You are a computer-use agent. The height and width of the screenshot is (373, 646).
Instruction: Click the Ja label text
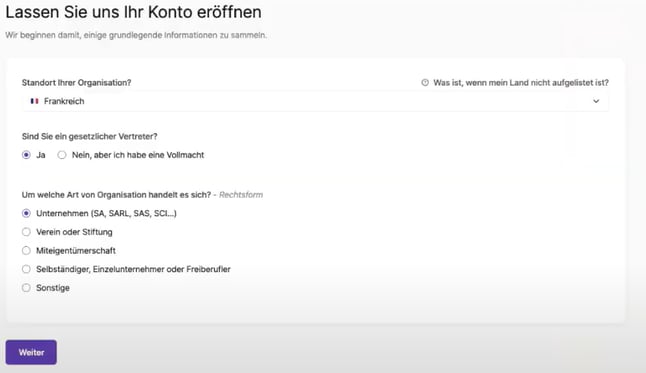(x=41, y=155)
